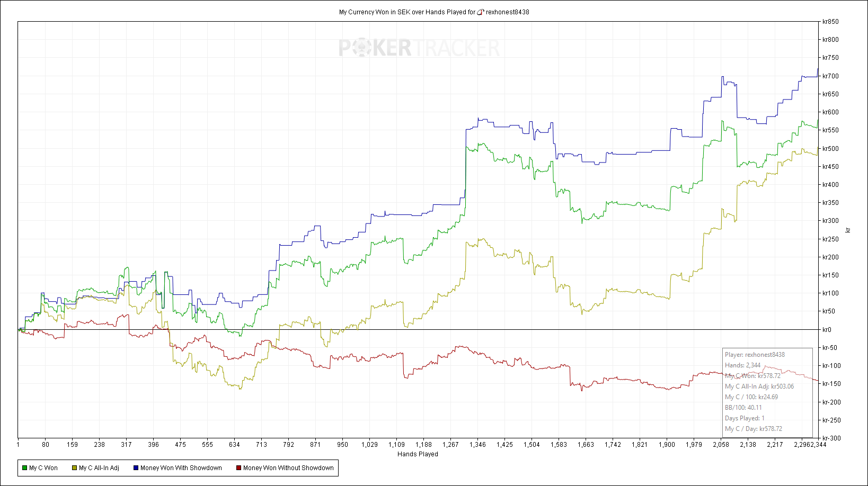This screenshot has height=486, width=868.
Task: Click the 'kr250' y-axis label
Action: click(x=830, y=239)
